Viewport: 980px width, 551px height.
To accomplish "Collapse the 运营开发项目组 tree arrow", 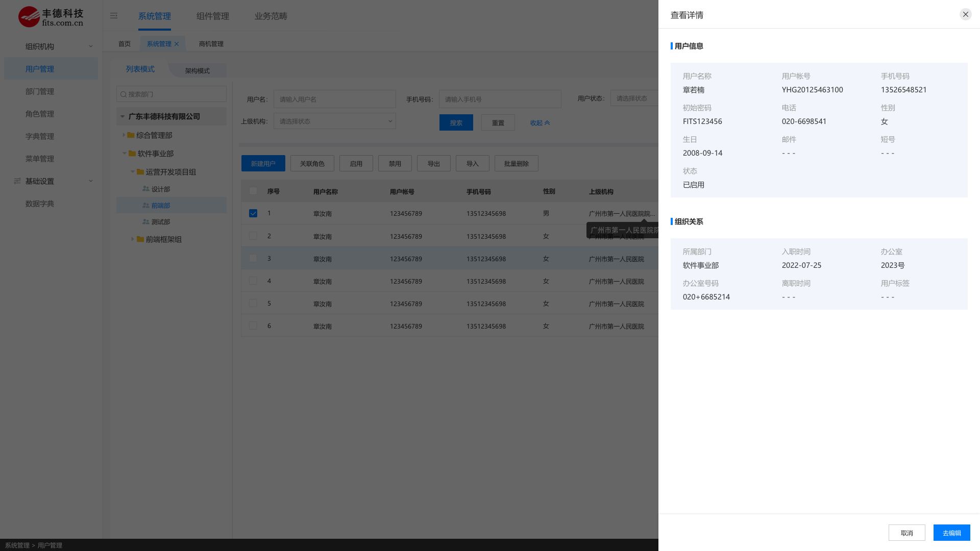I will coord(133,171).
